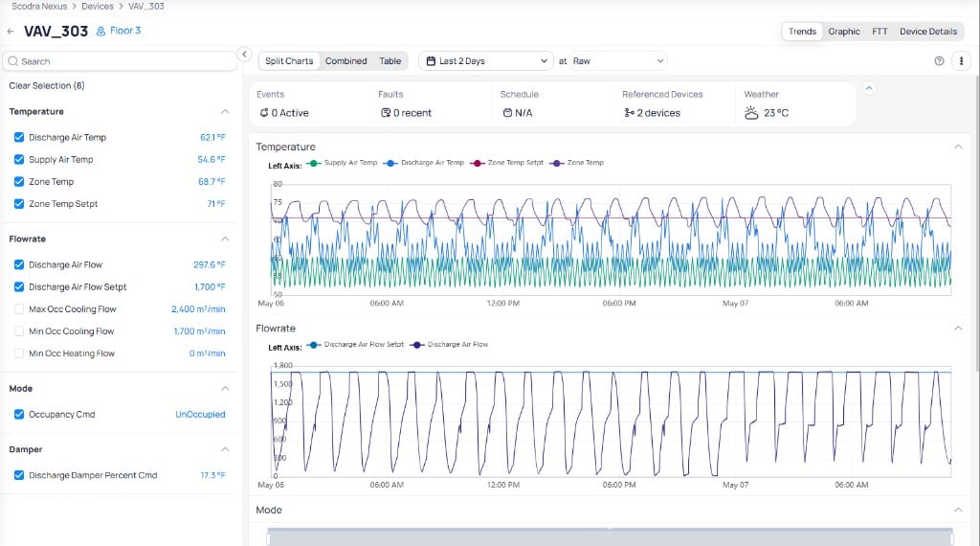
Task: Open Scodra Nexus breadcrumb link
Action: [39, 7]
